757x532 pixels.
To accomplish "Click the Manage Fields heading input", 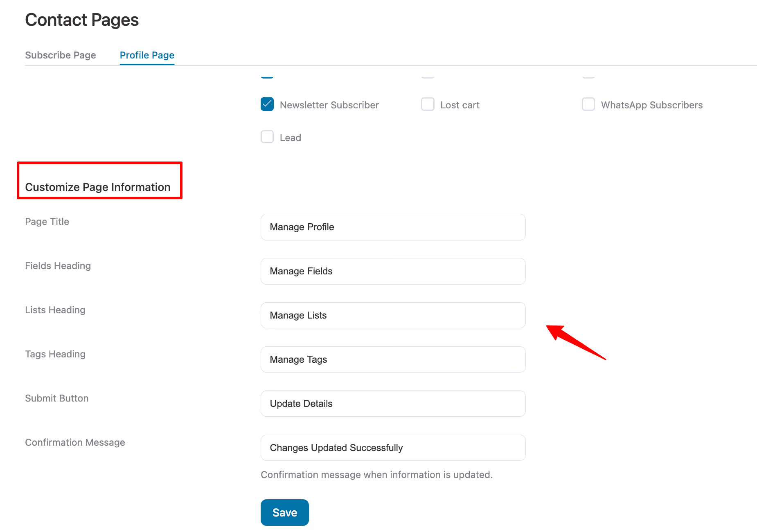I will [x=393, y=271].
